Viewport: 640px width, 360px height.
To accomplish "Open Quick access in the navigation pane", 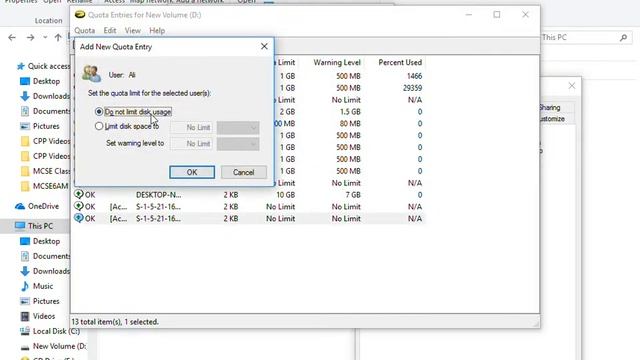I will coord(44,66).
